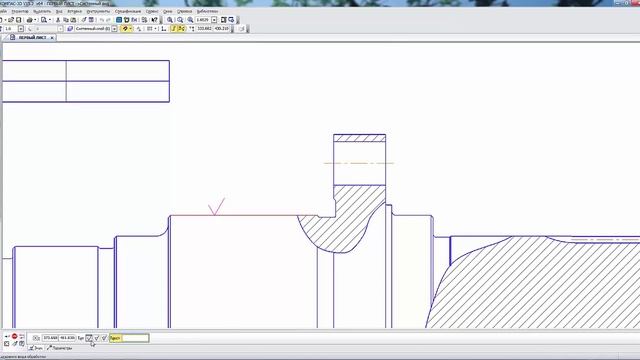
Task: Click the Zoom window magnifier icon
Action: click(170, 20)
